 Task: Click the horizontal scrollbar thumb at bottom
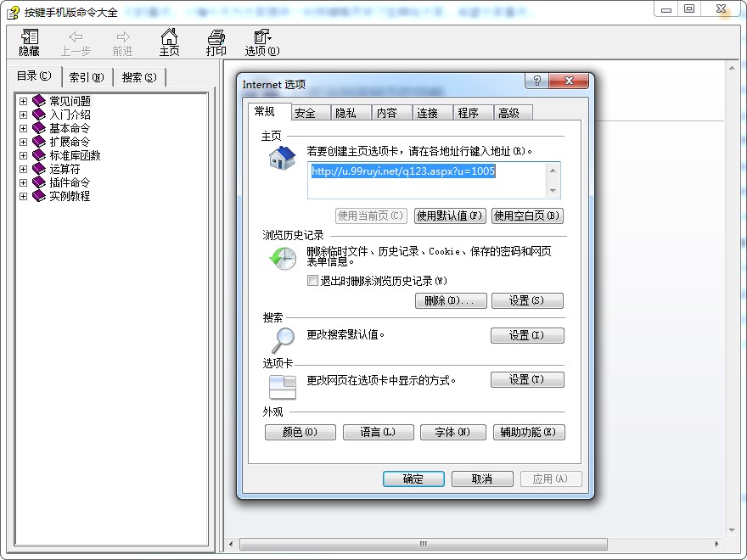[x=423, y=544]
